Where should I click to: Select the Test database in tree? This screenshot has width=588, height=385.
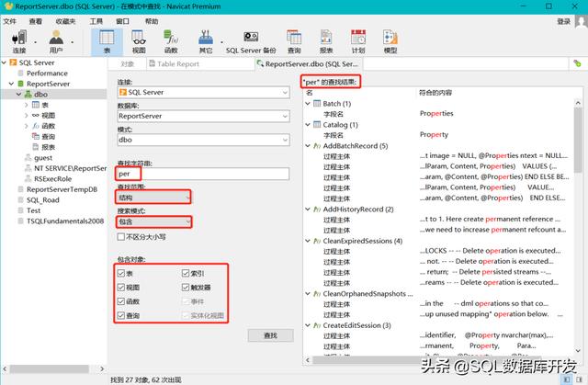33,210
